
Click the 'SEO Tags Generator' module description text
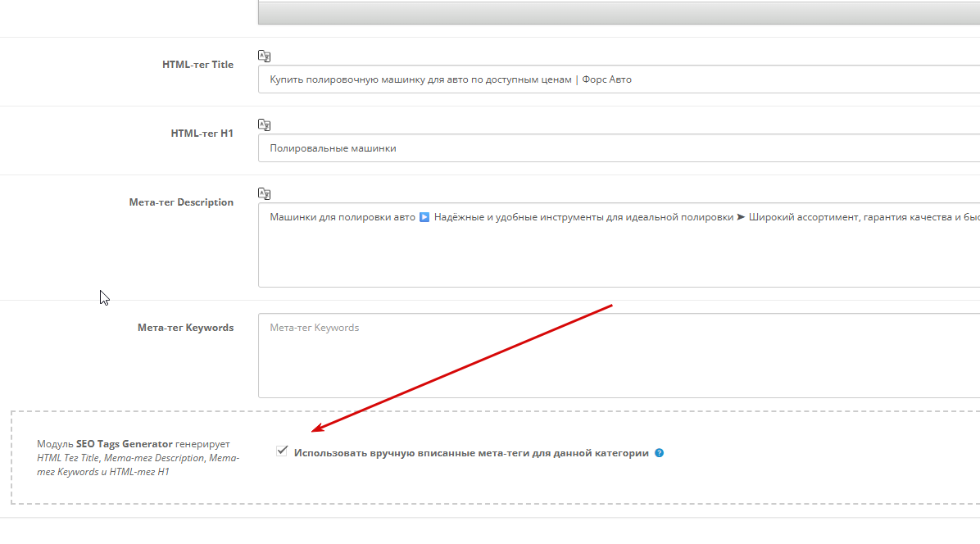tap(138, 458)
